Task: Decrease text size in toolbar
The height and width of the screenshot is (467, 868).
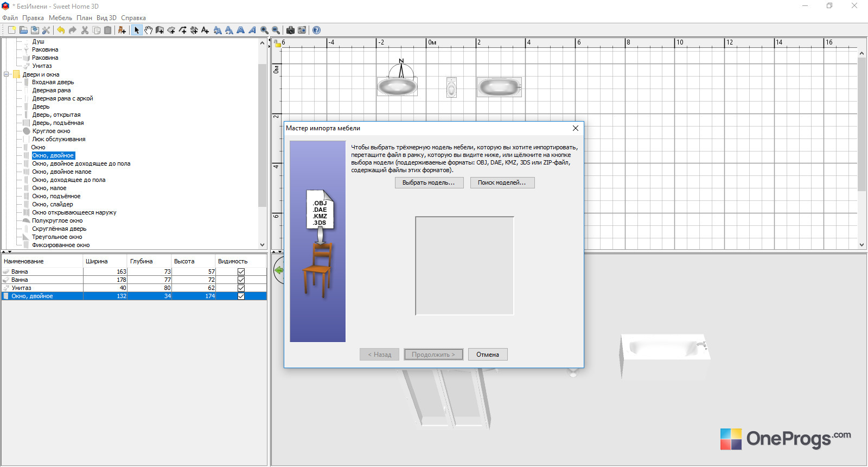Action: click(x=229, y=30)
